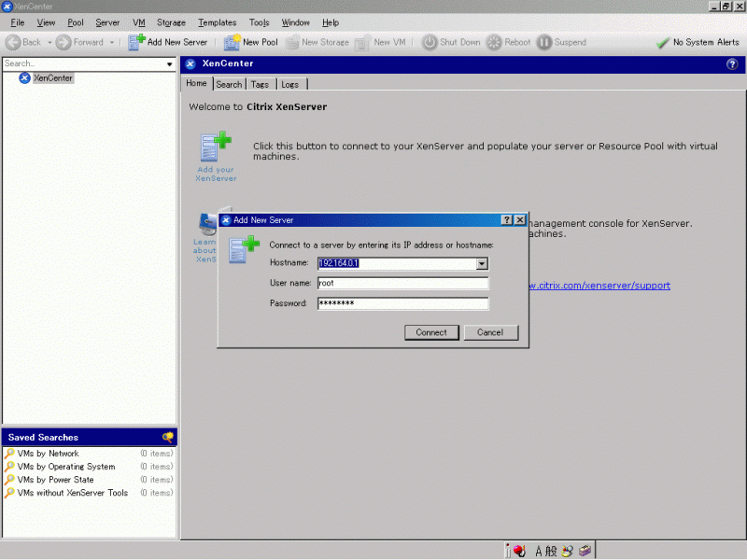747x560 pixels.
Task: Click the Add your XenServer icon
Action: [x=216, y=147]
